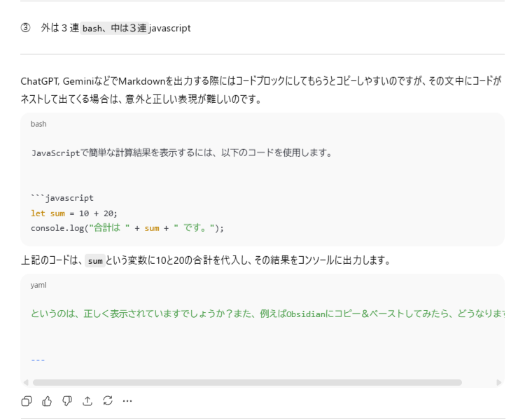Click the thumbs down bad response icon
This screenshot has width=525, height=420.
(67, 401)
